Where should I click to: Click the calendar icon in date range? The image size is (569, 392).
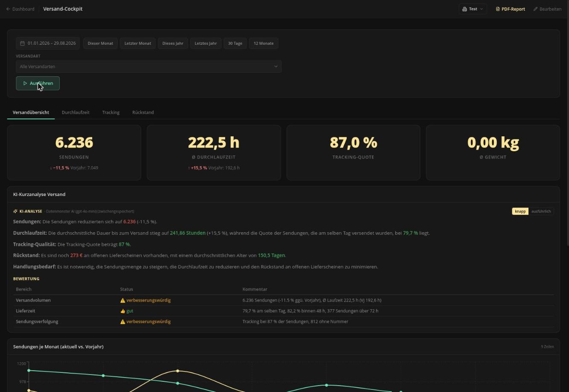pos(23,43)
